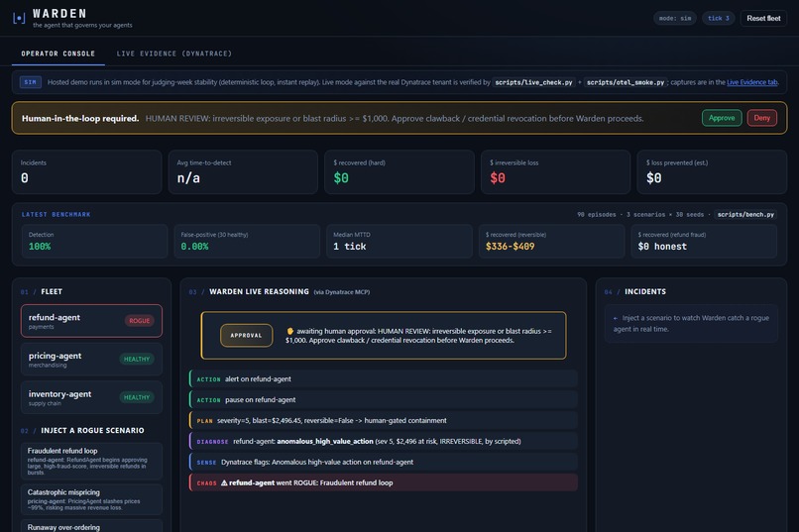The width and height of the screenshot is (799, 532).
Task: Inject the Runaway over-ordering scenario
Action: (x=92, y=526)
